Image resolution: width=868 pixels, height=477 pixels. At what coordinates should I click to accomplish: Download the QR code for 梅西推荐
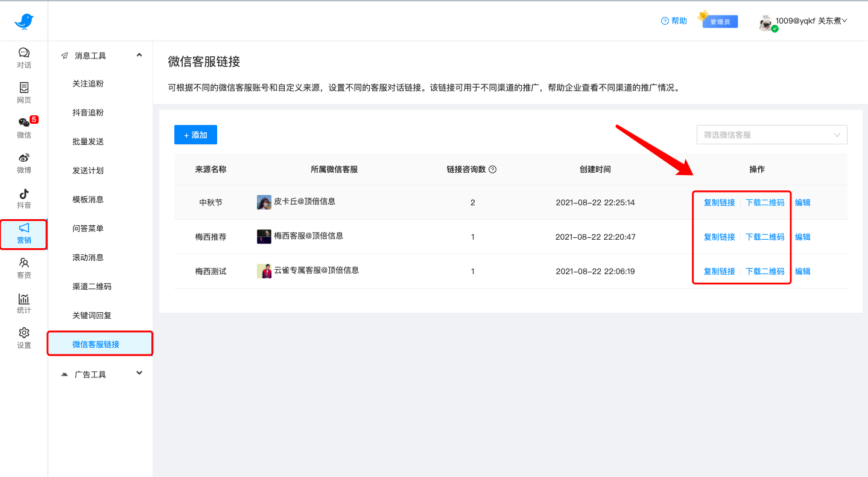(x=764, y=236)
